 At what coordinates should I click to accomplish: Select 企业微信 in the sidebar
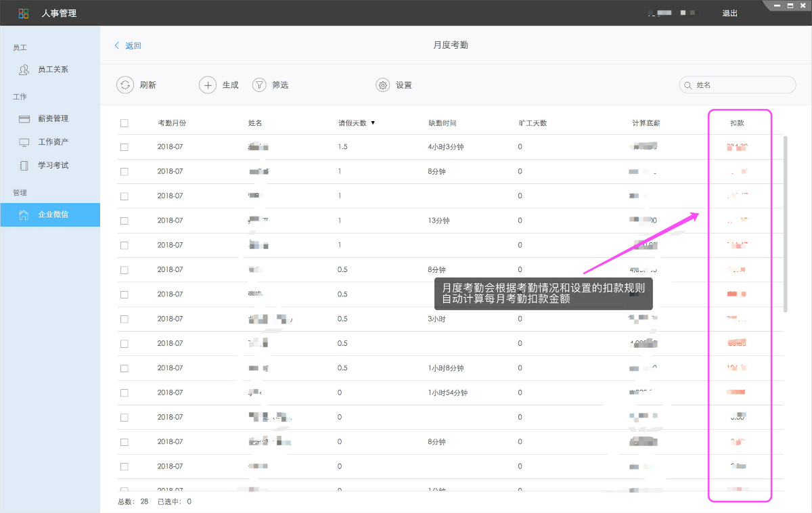pyautogui.click(x=50, y=215)
